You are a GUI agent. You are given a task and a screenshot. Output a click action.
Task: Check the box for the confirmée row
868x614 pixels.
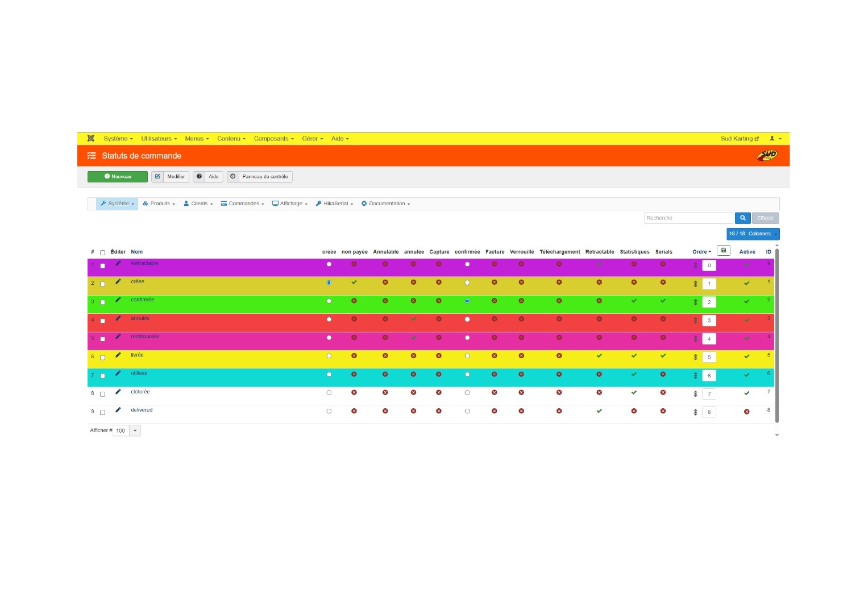click(x=103, y=302)
